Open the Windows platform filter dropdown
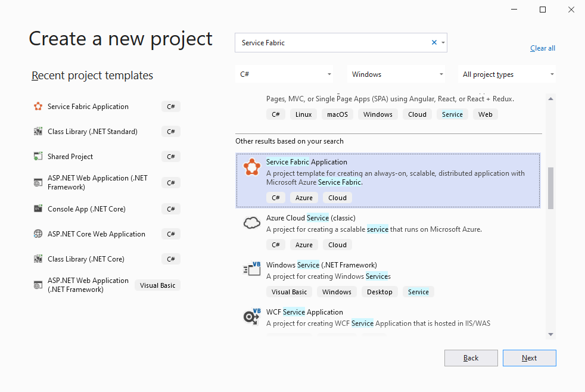Image resolution: width=585 pixels, height=392 pixels. coord(396,74)
